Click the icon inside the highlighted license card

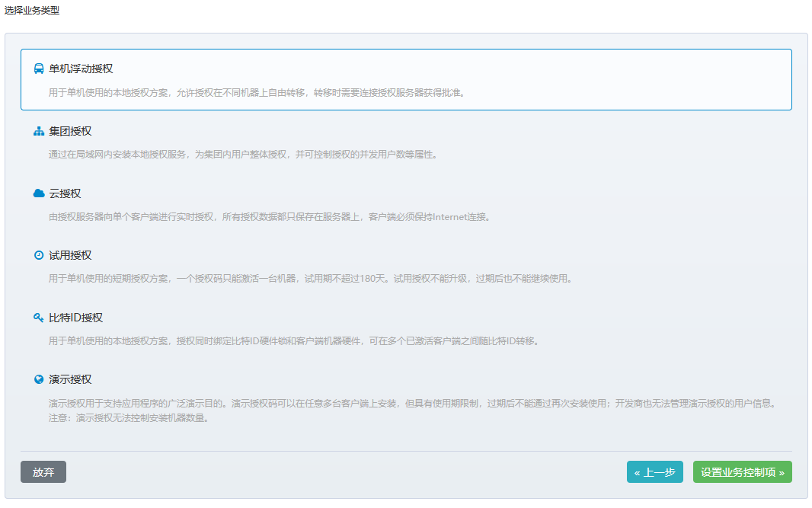(38, 68)
